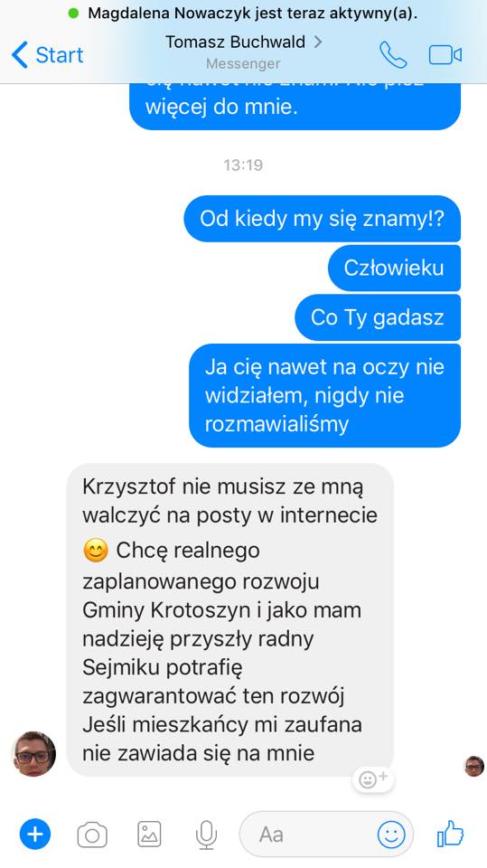Viewport: 487px width, 868px height.
Task: Tap the small seen-receipt avatar
Action: [x=473, y=766]
